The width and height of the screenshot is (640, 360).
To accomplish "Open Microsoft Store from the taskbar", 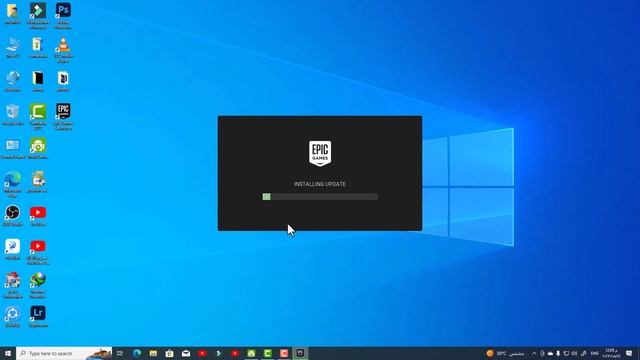I will click(x=169, y=353).
